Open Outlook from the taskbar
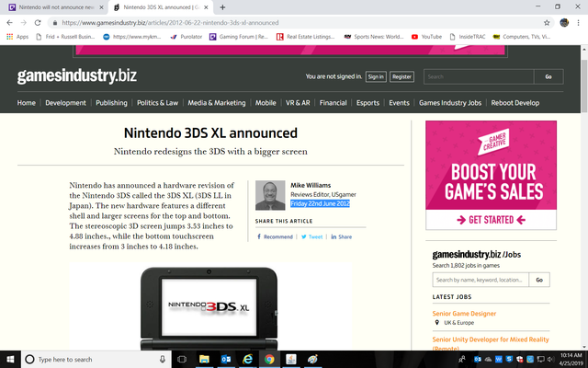This screenshot has width=588, height=368. point(226,360)
